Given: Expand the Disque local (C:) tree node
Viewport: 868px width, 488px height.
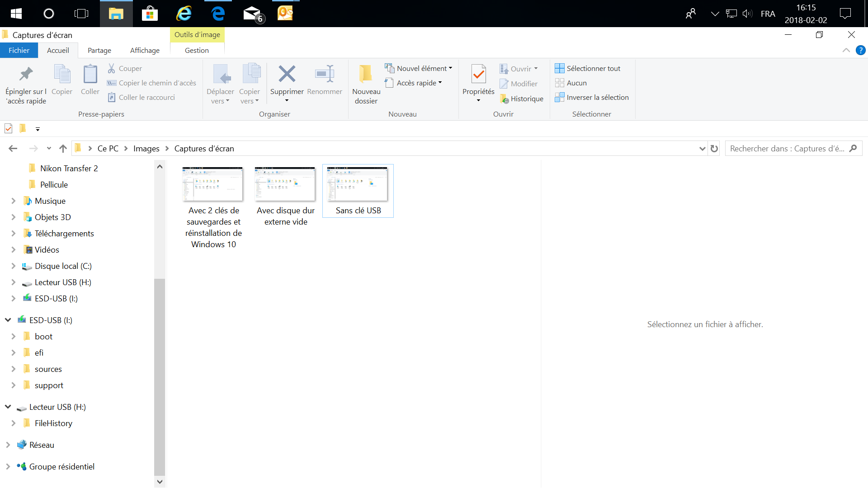Looking at the screenshot, I should pyautogui.click(x=13, y=266).
